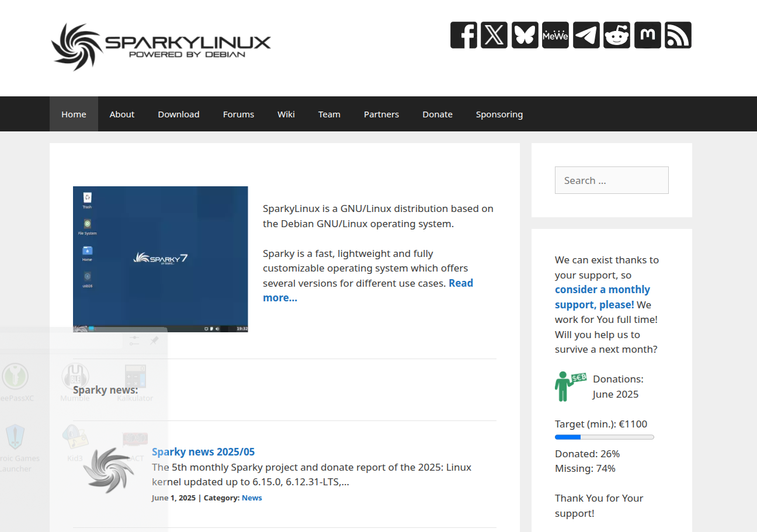Launch Kalkulator in the faded launcher overlay

[x=135, y=384]
